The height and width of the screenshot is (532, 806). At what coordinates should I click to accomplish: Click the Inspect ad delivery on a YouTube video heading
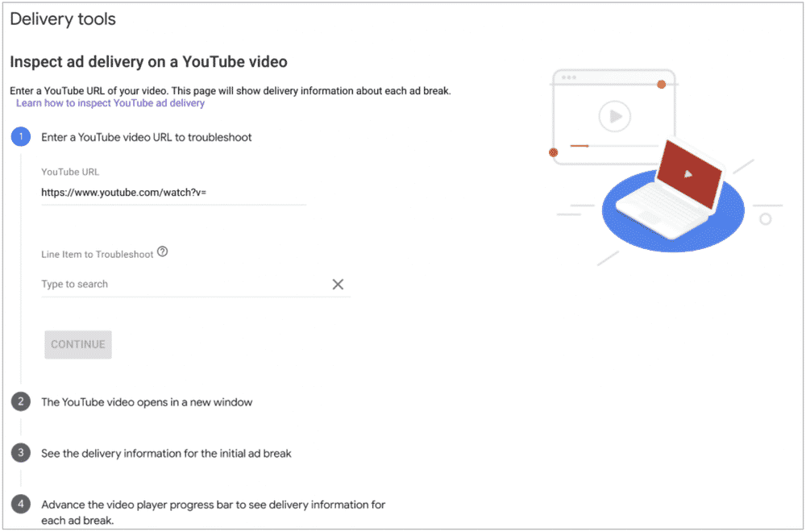[x=148, y=62]
